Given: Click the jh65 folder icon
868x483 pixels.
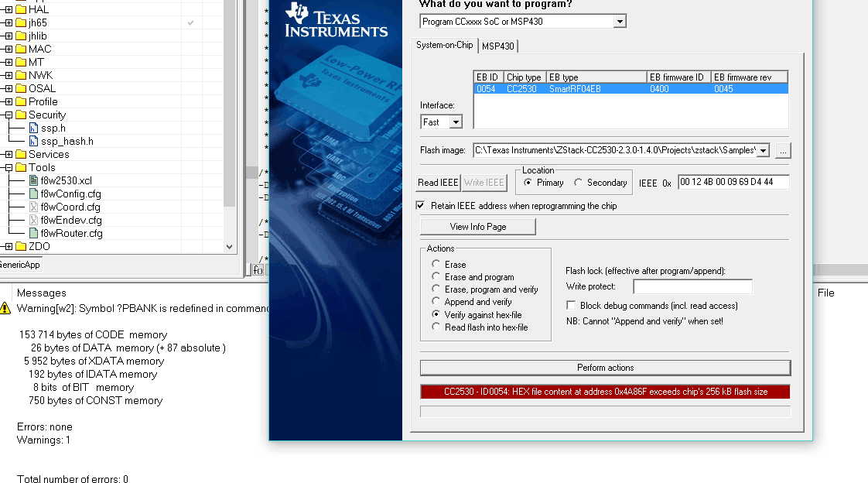Looking at the screenshot, I should pyautogui.click(x=21, y=22).
